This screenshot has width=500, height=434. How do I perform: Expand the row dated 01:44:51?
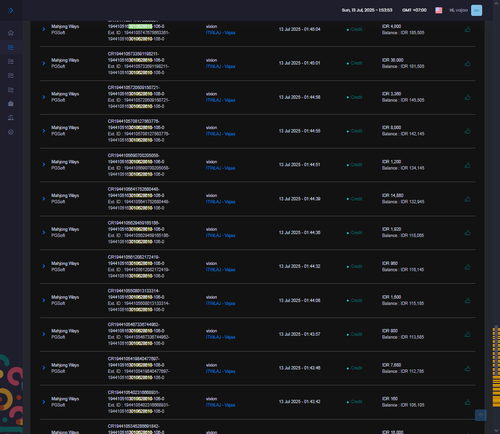pos(44,165)
